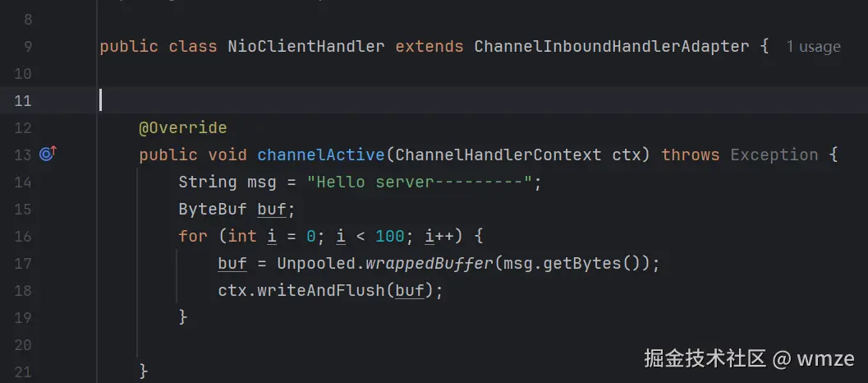Click 'String msg' declaration on line 14
Image resolution: width=868 pixels, height=383 pixels.
point(227,182)
